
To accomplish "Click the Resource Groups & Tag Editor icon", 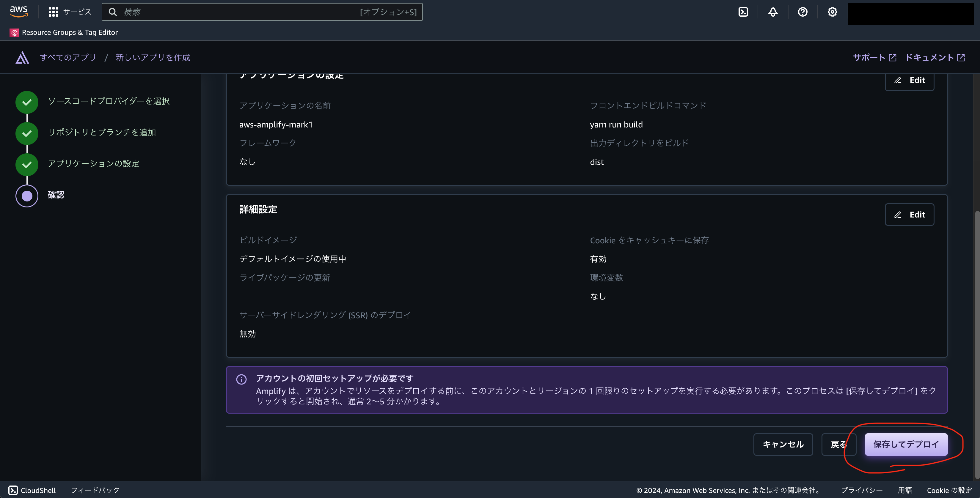I will (15, 32).
